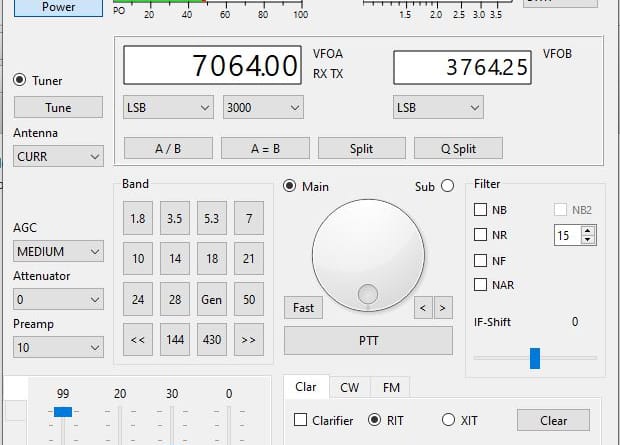
Task: Switch to the CW tab
Action: [349, 388]
